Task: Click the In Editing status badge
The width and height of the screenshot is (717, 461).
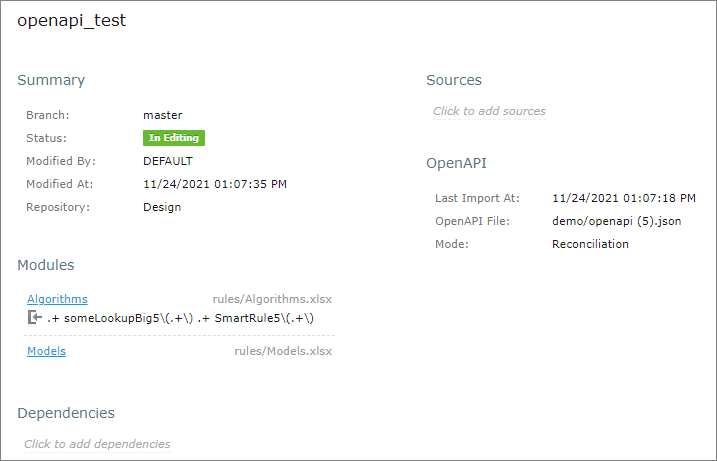Action: (174, 138)
